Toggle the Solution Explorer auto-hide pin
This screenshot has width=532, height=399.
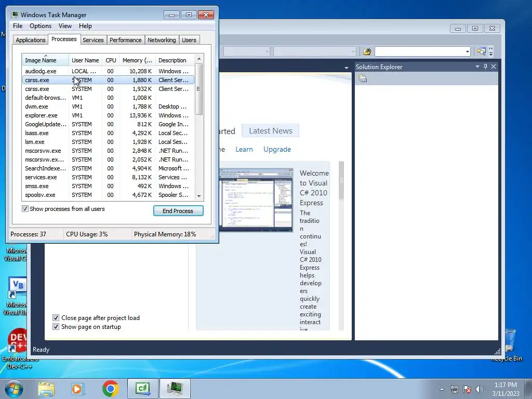486,67
